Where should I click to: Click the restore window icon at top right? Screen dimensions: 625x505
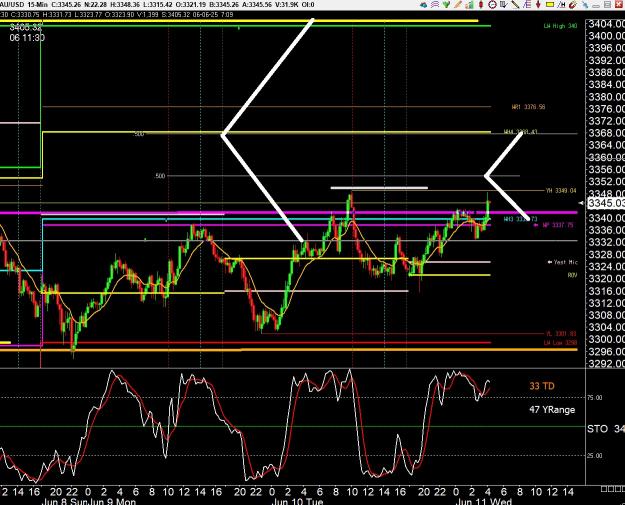tap(607, 5)
